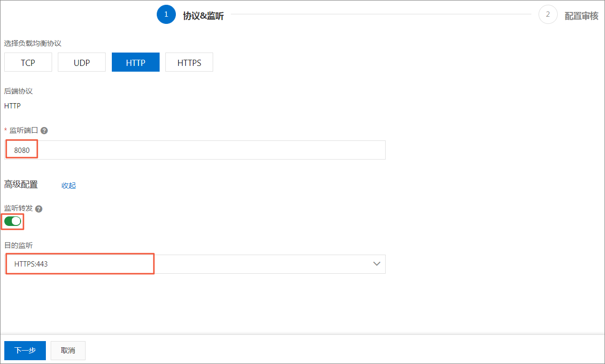Open help icon beside 监听端口

point(44,130)
